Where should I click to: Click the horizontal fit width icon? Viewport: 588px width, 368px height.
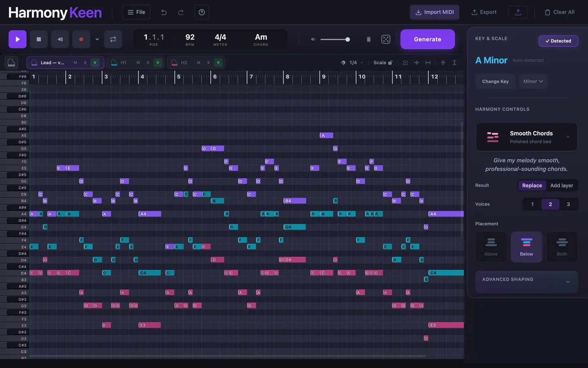pyautogui.click(x=428, y=63)
